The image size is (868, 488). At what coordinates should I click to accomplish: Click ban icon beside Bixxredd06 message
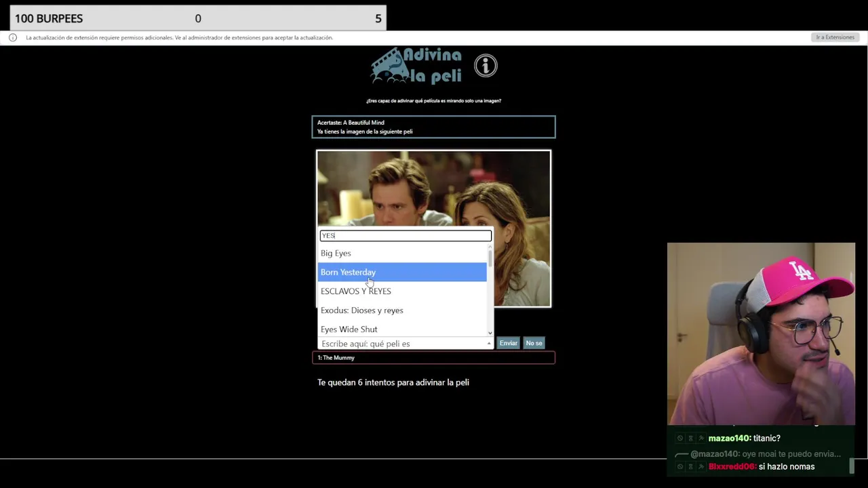point(680,466)
